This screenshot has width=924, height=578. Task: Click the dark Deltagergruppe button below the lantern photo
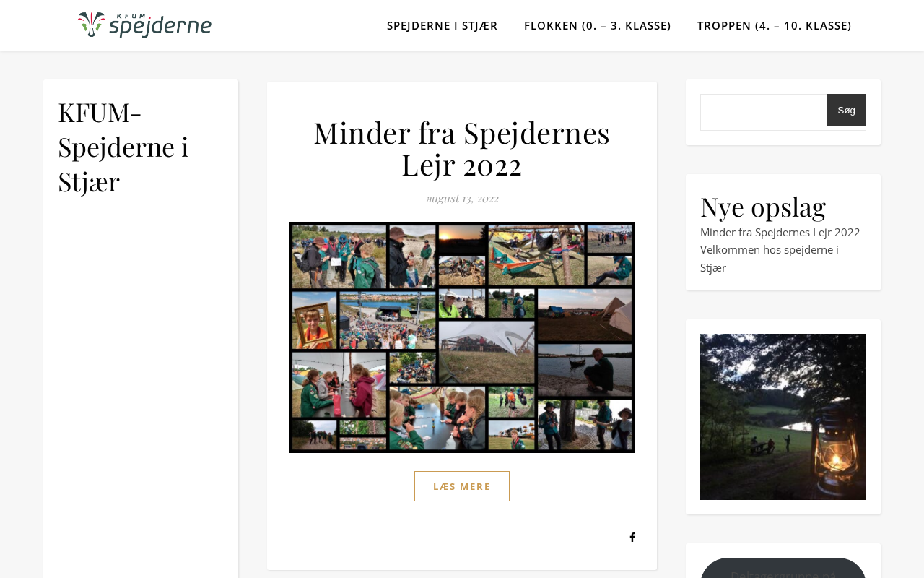[x=783, y=569]
